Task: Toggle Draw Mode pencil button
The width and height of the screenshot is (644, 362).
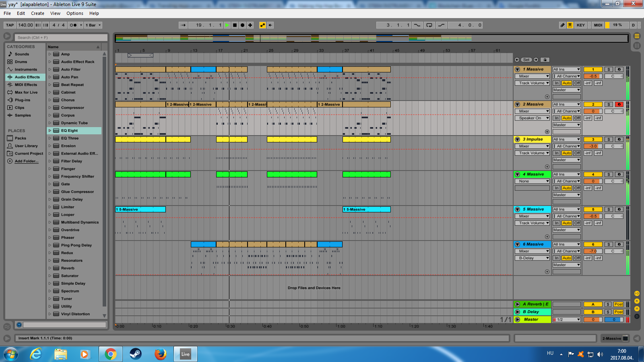Action: click(562, 25)
